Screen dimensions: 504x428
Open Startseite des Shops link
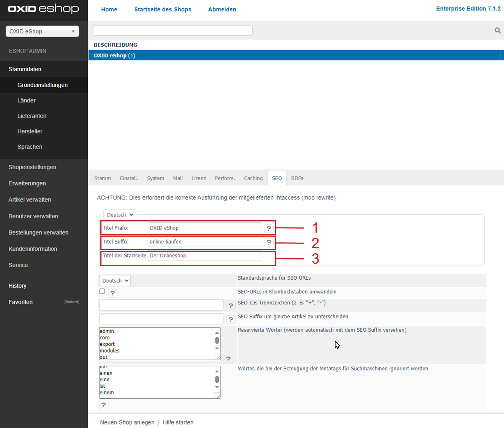coord(163,10)
